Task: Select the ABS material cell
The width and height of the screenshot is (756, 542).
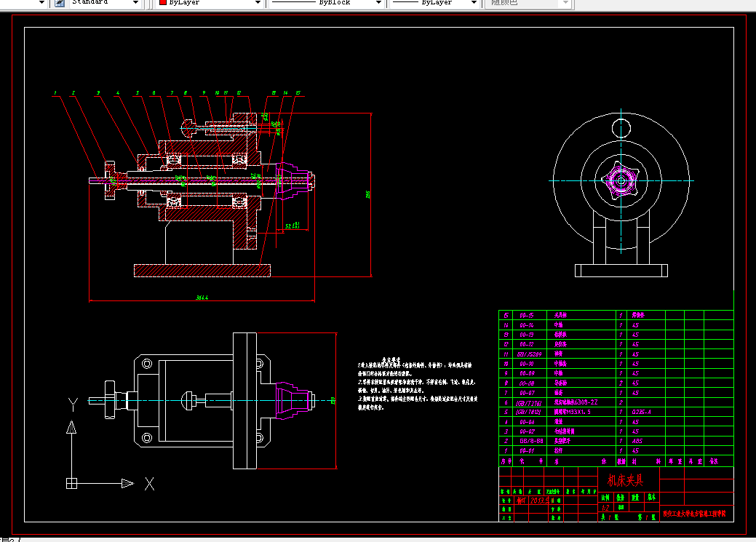Action: [x=637, y=441]
